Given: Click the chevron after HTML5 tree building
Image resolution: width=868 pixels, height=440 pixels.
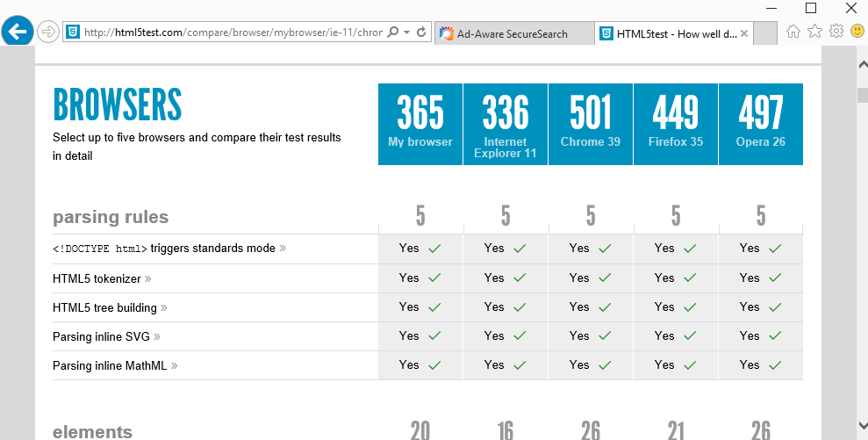Looking at the screenshot, I should pos(164,308).
